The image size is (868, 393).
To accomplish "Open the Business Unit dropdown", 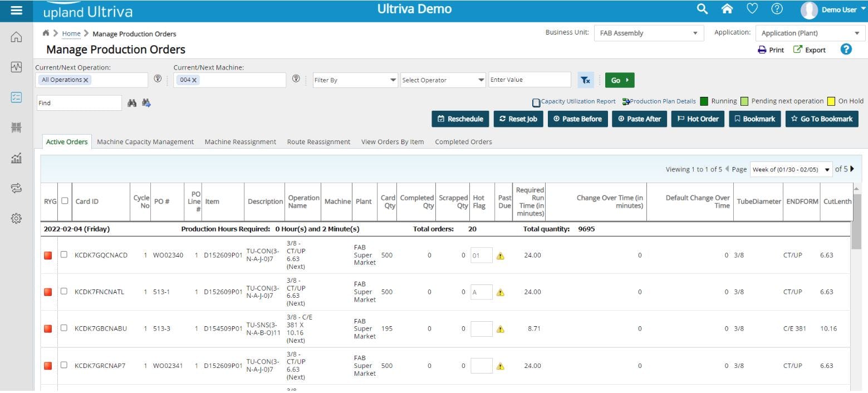I will coord(648,33).
